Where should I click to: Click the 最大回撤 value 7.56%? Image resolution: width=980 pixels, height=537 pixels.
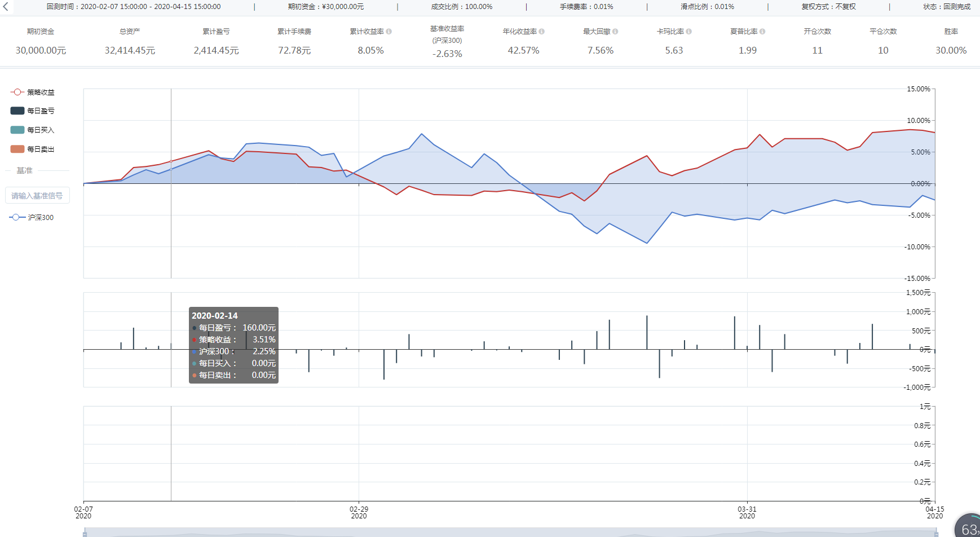tap(601, 51)
